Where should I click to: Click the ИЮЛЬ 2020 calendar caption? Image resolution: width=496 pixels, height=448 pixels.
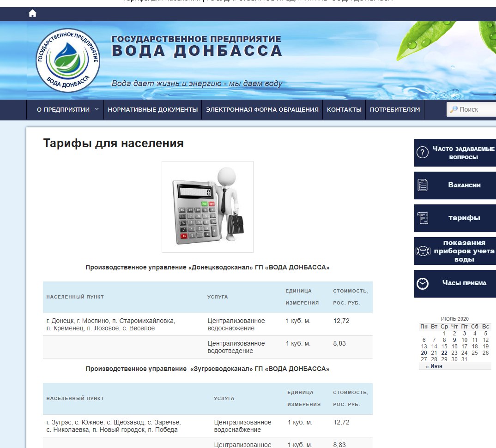coord(454,319)
